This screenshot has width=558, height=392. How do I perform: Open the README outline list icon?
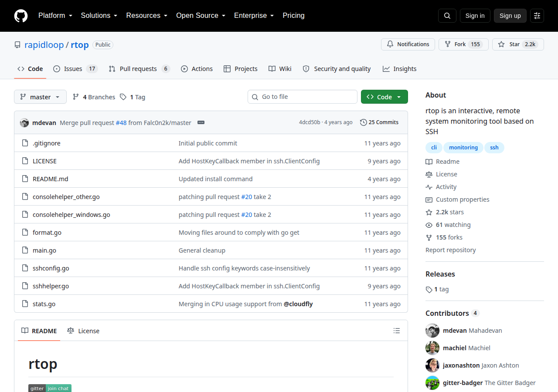tap(397, 331)
